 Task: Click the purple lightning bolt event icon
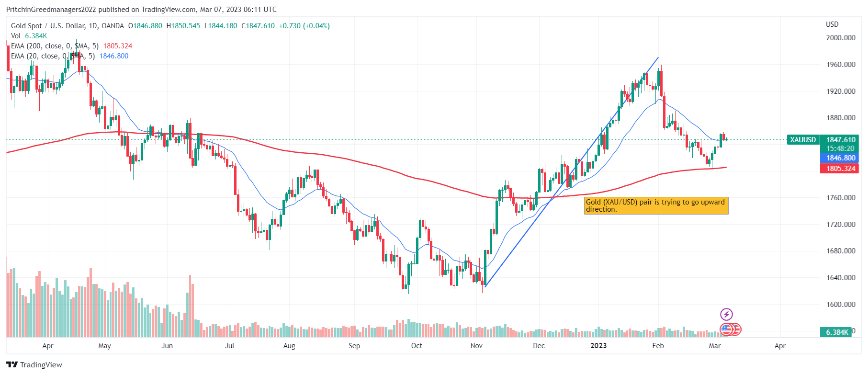726,314
